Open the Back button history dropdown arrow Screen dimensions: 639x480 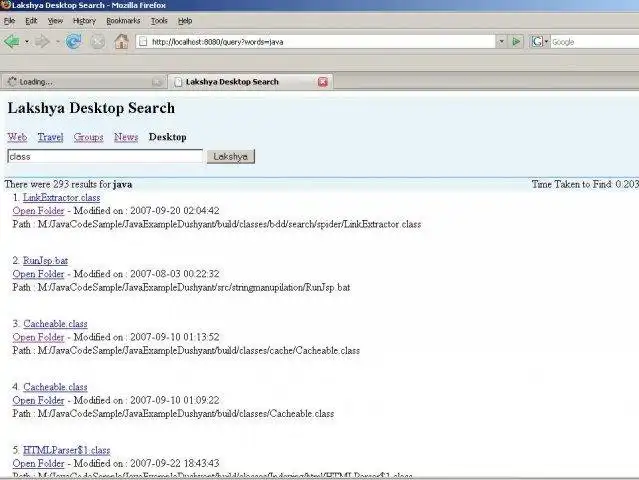(27, 42)
